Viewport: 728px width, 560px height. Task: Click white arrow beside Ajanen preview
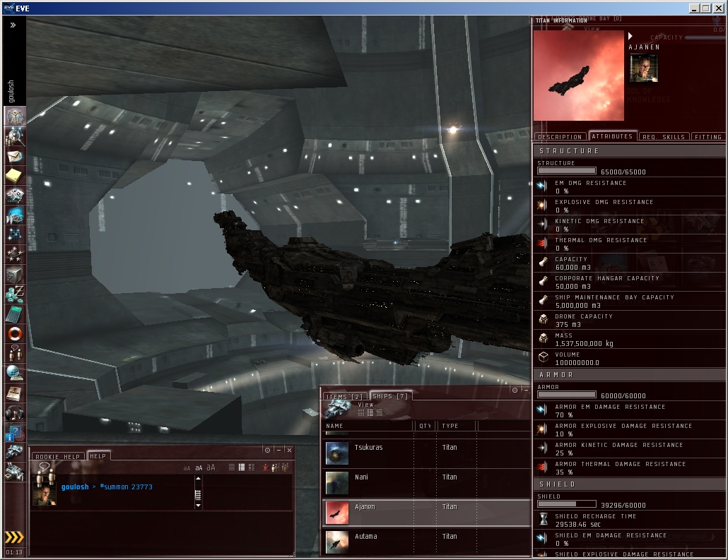[630, 36]
